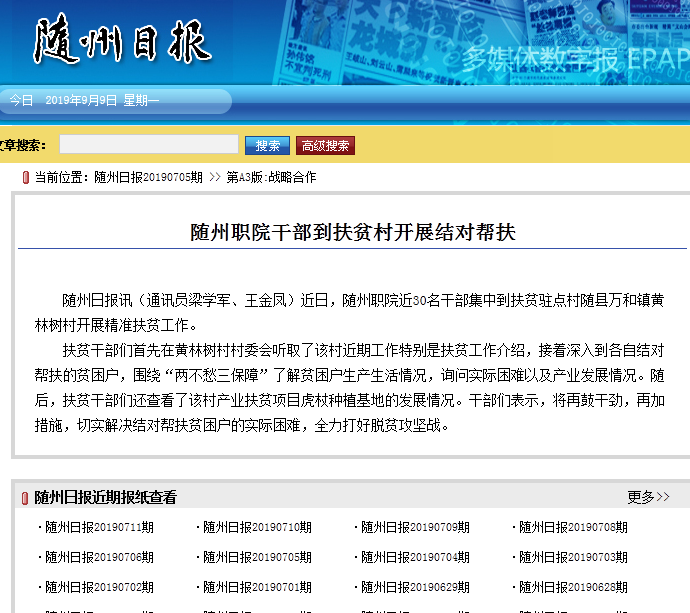Go to 第A3版:战略合作 breadcrumb
Viewport: 690px width, 613px height.
coord(270,177)
